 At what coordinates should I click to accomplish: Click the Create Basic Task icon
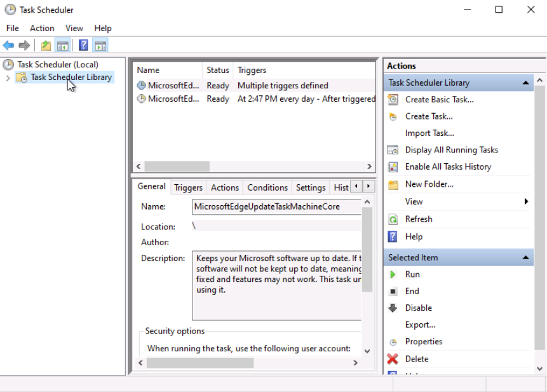(393, 100)
